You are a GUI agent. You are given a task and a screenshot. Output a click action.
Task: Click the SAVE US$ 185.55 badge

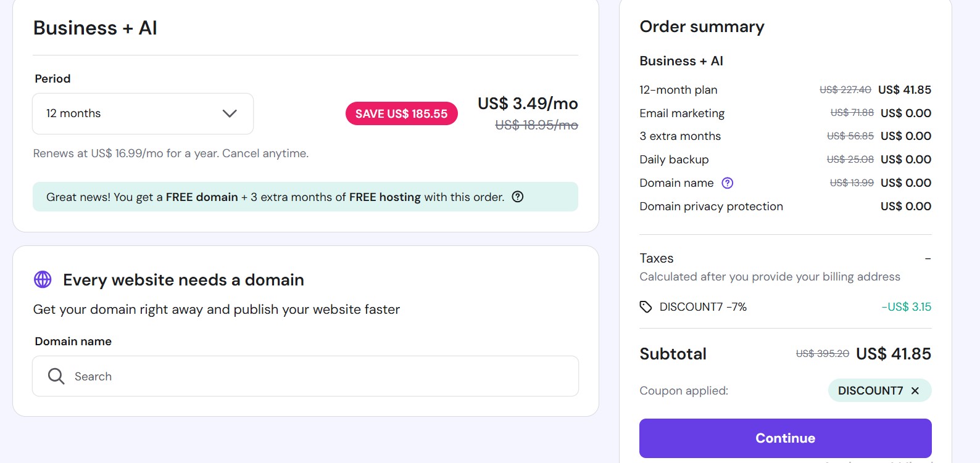point(401,114)
